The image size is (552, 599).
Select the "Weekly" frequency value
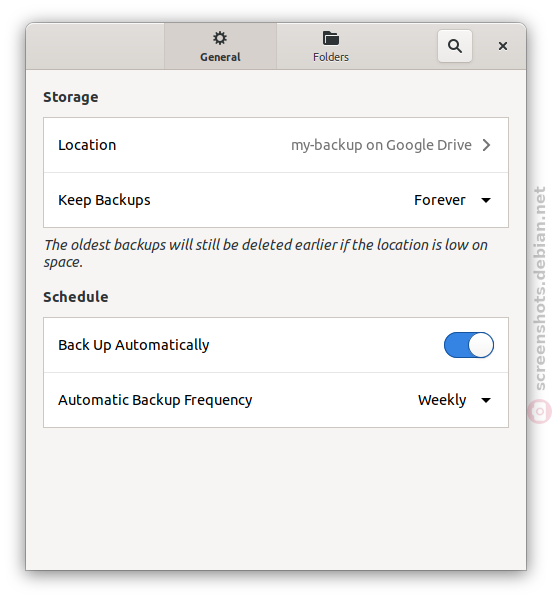(442, 400)
